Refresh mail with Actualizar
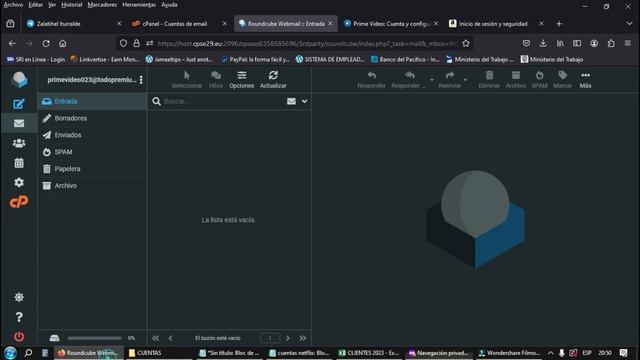Image resolution: width=640 pixels, height=360 pixels. (273, 80)
